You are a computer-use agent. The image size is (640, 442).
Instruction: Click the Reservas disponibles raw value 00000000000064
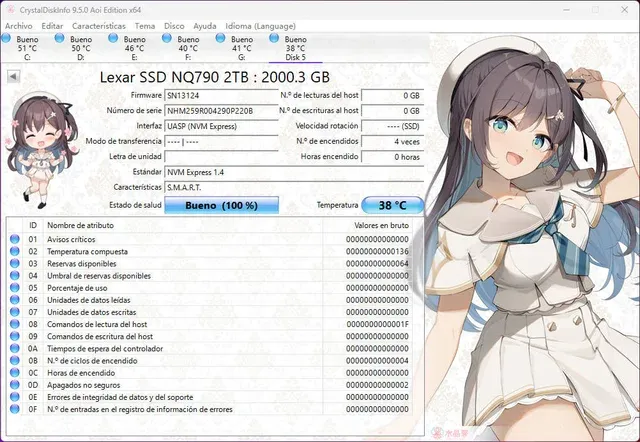point(377,264)
